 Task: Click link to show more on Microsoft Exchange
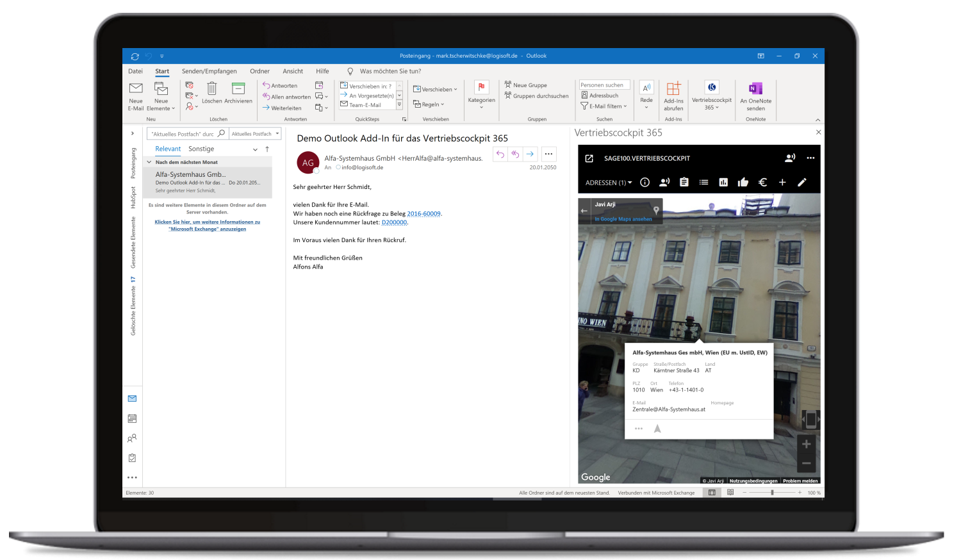coord(207,226)
